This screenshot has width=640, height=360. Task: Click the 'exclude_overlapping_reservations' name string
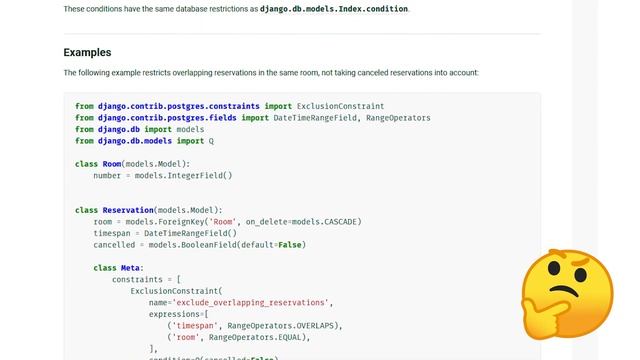click(251, 303)
